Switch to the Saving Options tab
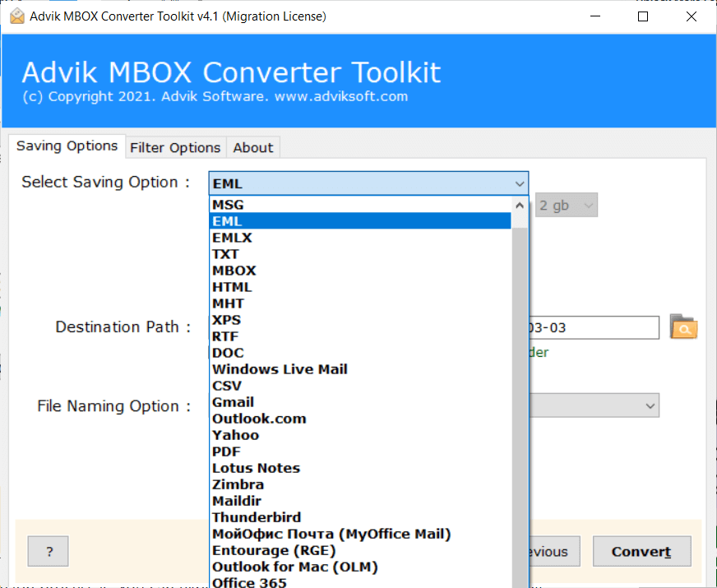Viewport: 717px width, 588px height. [x=67, y=146]
